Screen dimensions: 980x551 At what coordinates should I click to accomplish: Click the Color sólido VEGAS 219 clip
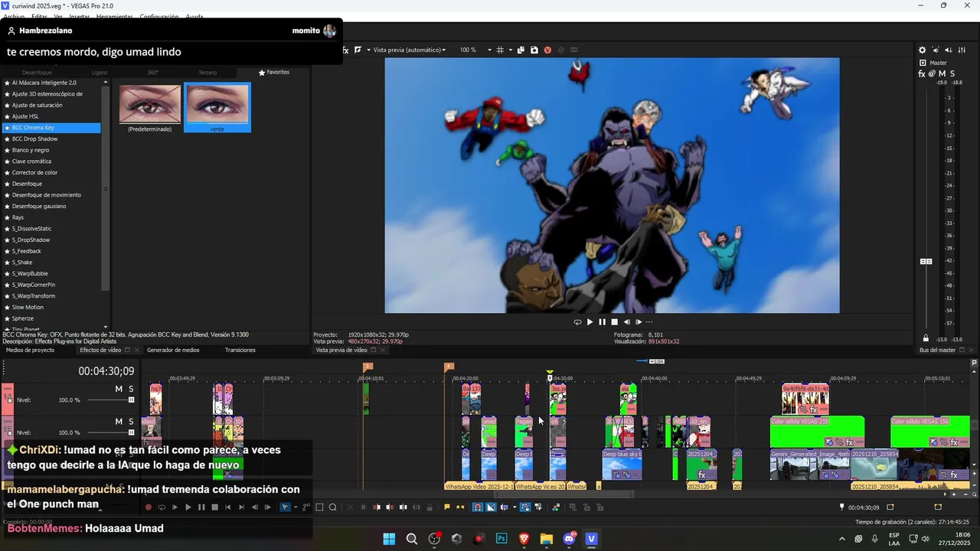click(817, 432)
